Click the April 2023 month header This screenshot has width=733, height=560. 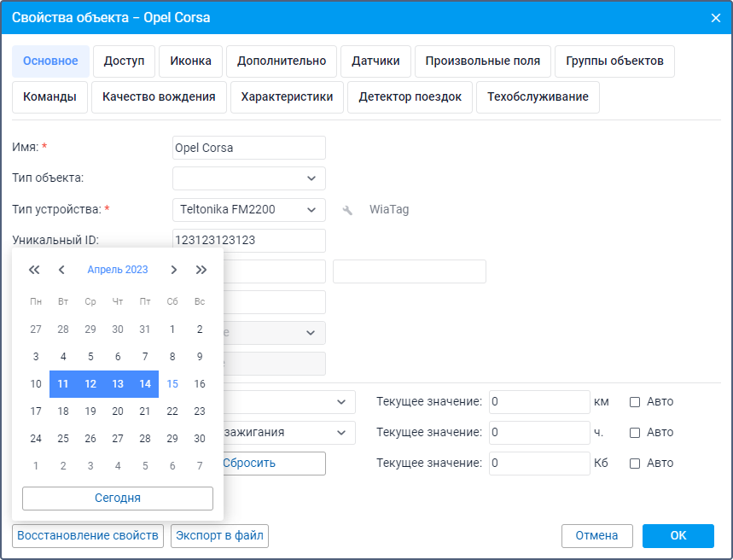118,270
